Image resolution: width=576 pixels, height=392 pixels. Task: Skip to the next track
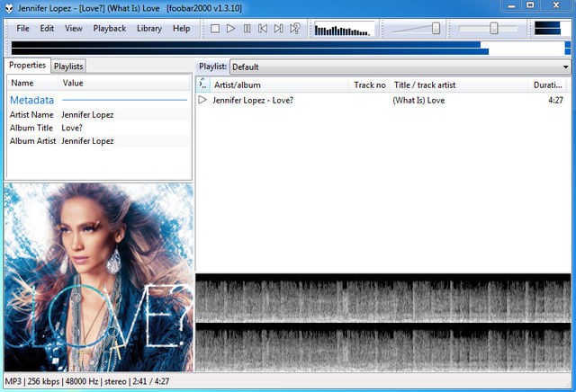[278, 29]
